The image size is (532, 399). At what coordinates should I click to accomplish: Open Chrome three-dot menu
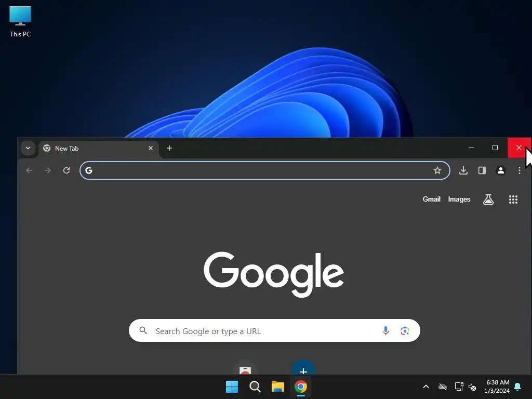pyautogui.click(x=520, y=170)
